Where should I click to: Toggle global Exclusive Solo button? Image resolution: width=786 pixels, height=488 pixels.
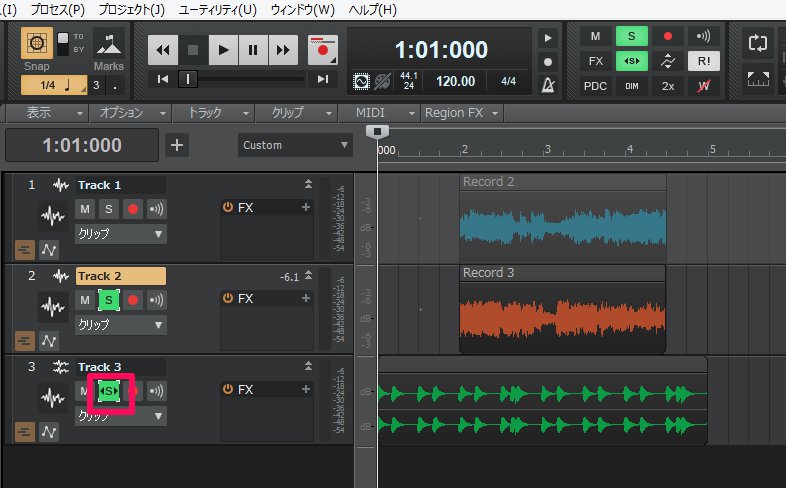click(x=632, y=61)
